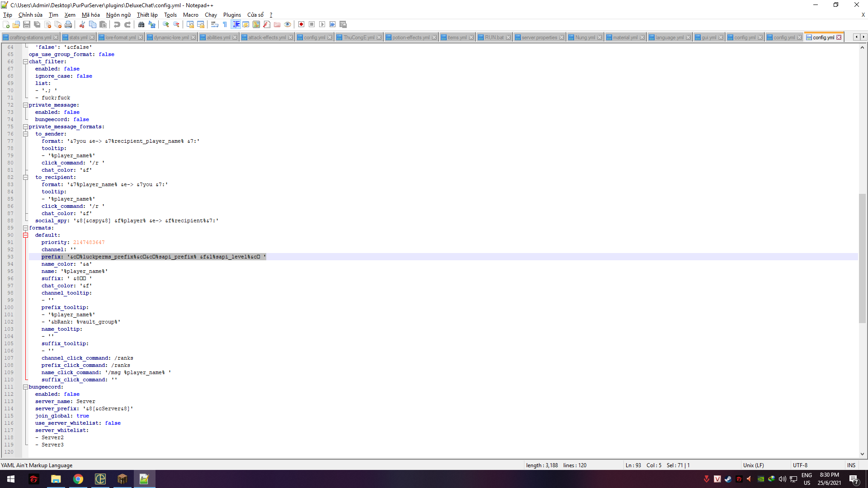
Task: Open the Plugins menu
Action: 232,15
